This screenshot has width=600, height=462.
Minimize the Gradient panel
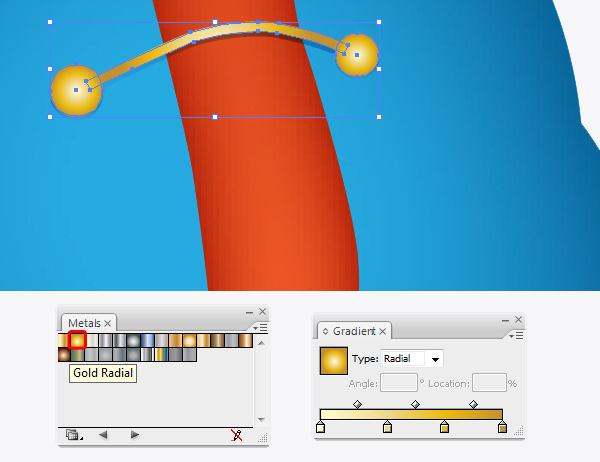(505, 320)
